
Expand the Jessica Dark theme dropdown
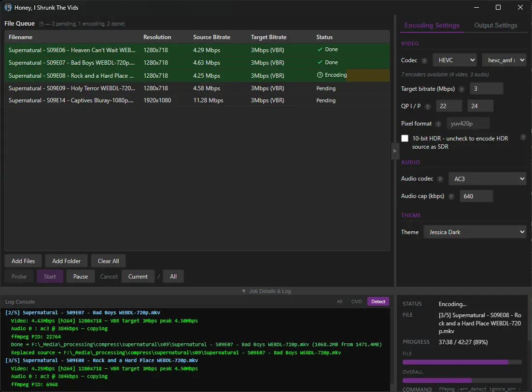pyautogui.click(x=475, y=232)
